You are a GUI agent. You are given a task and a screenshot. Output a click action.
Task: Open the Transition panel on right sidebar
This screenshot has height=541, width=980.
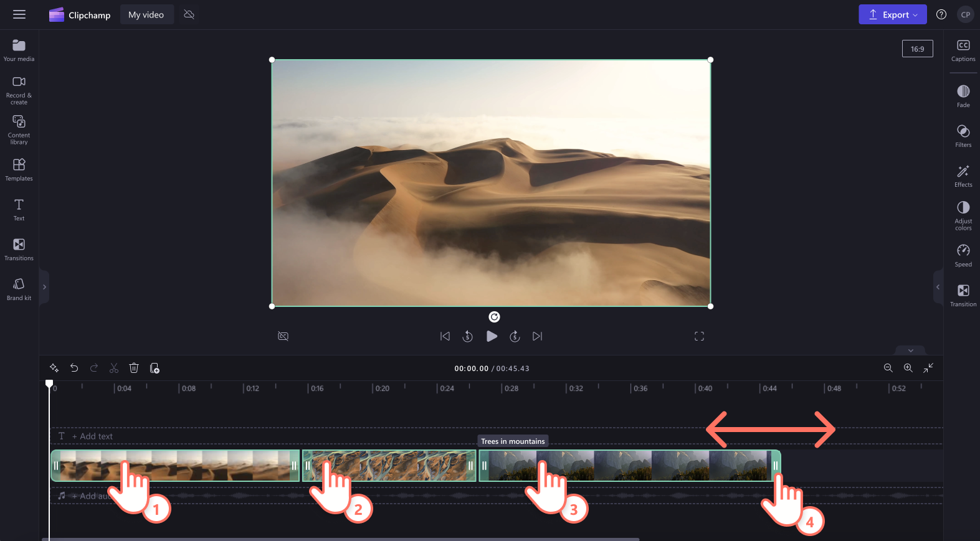pos(963,295)
